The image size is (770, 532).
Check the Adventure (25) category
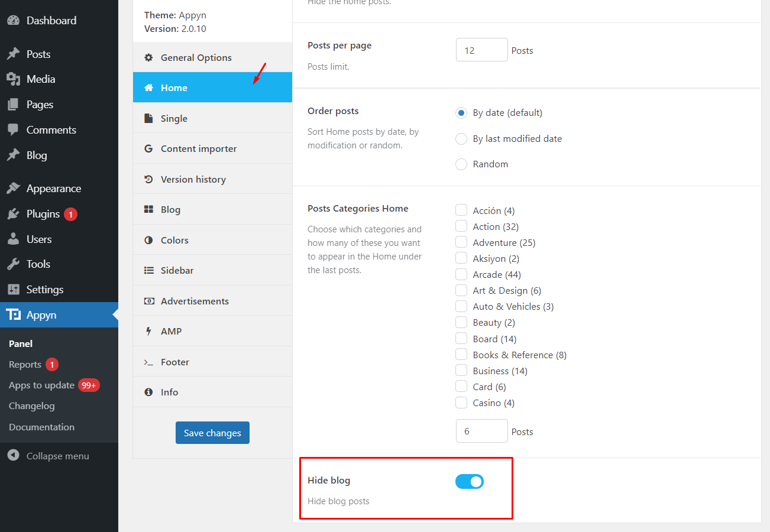pyautogui.click(x=461, y=242)
